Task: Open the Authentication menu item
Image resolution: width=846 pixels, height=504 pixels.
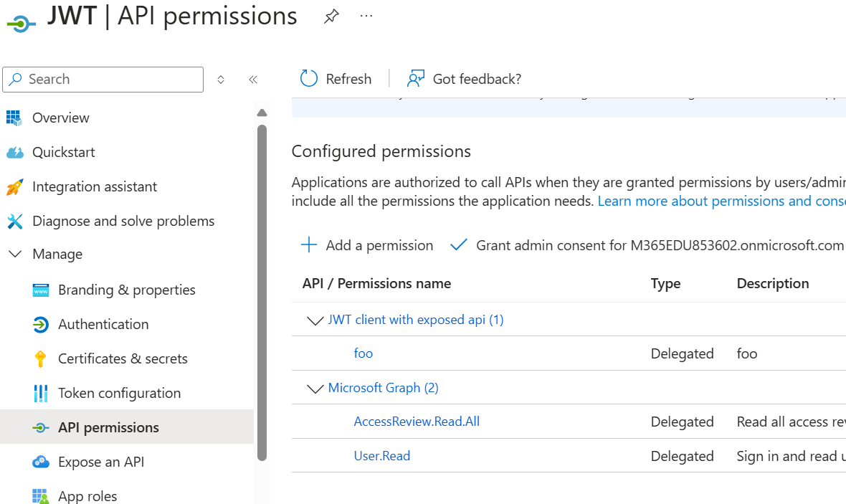Action: pos(103,324)
